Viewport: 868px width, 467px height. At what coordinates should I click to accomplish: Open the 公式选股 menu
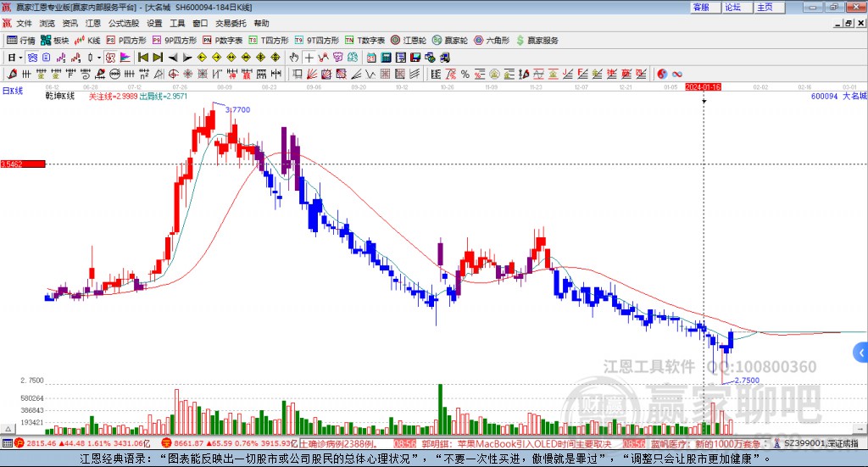click(124, 23)
